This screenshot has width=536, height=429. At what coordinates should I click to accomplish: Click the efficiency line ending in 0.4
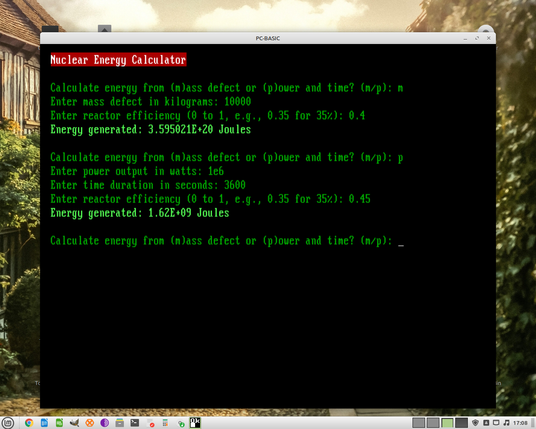coord(208,116)
